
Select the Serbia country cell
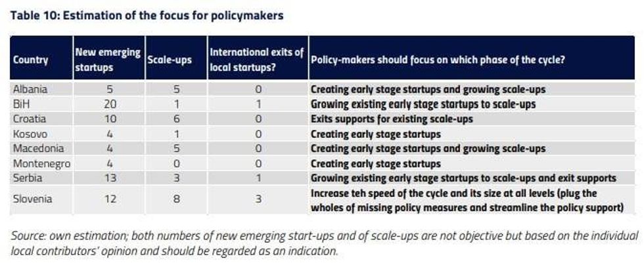click(x=28, y=178)
